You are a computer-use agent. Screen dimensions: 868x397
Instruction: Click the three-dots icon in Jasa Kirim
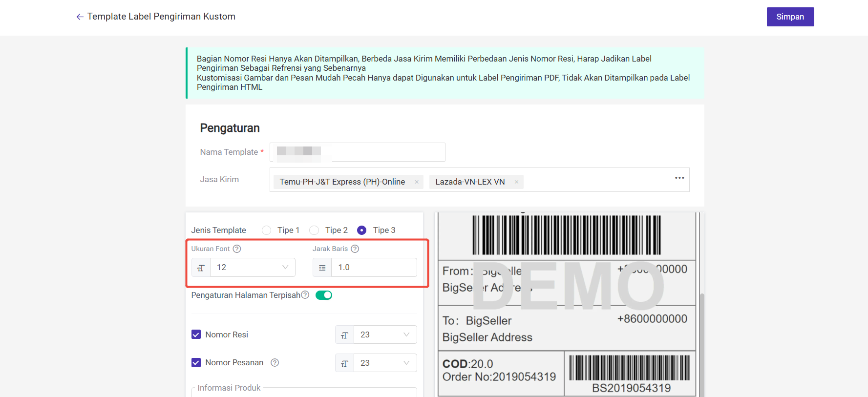tap(679, 178)
